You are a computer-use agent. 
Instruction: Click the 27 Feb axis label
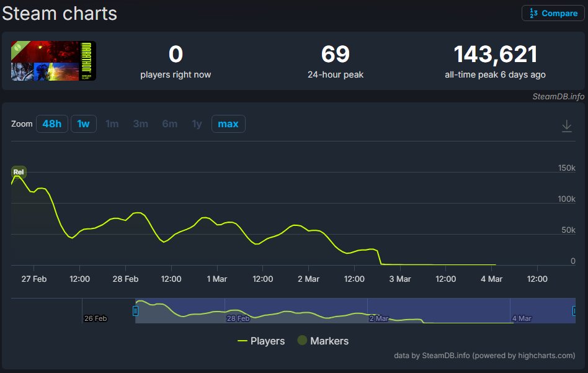33,279
